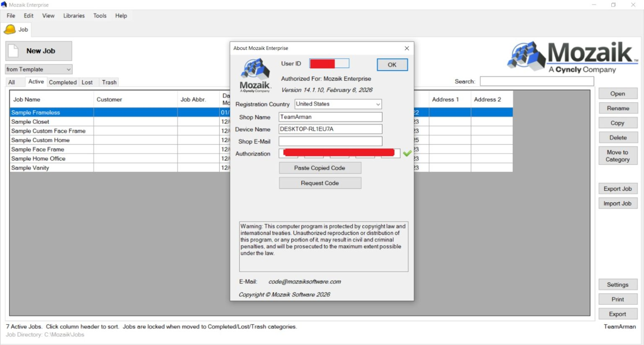The image size is (644, 345).
Task: Click the Open button
Action: click(x=618, y=93)
